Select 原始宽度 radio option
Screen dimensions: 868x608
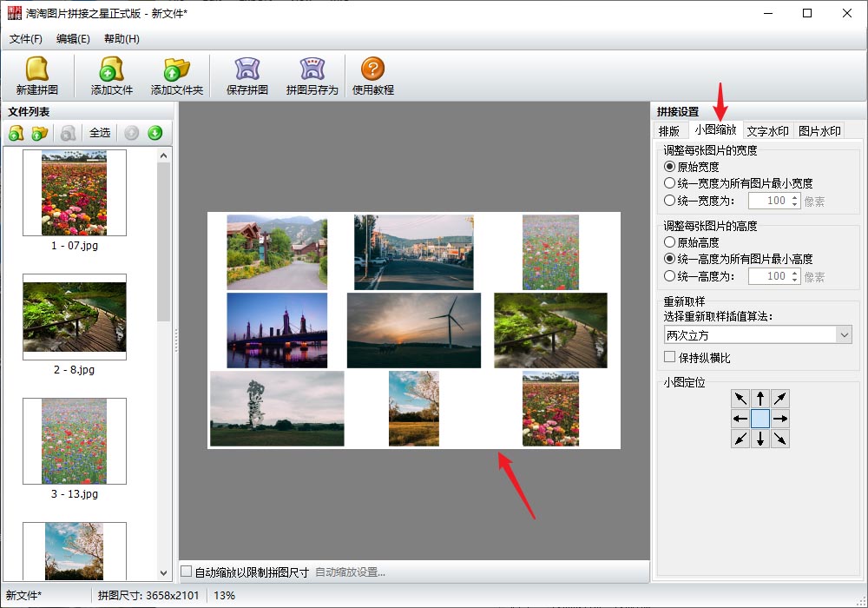(692, 167)
